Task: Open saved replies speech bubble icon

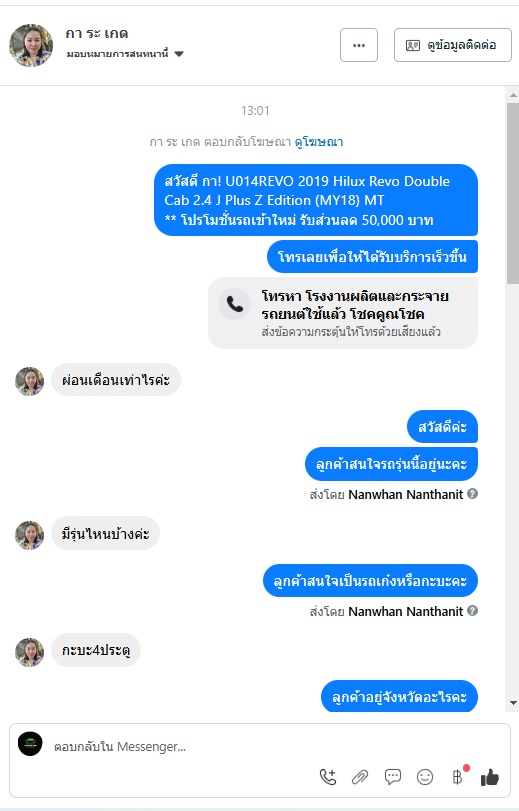Action: pyautogui.click(x=393, y=777)
